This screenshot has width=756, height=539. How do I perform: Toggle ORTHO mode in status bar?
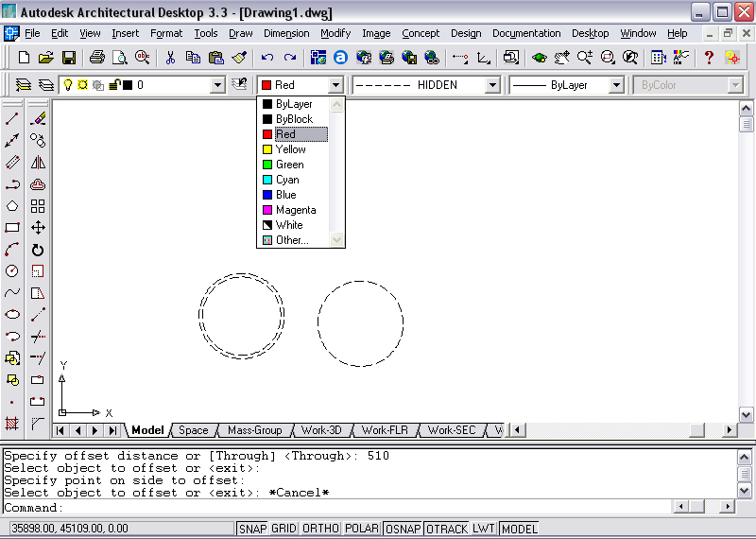click(320, 529)
